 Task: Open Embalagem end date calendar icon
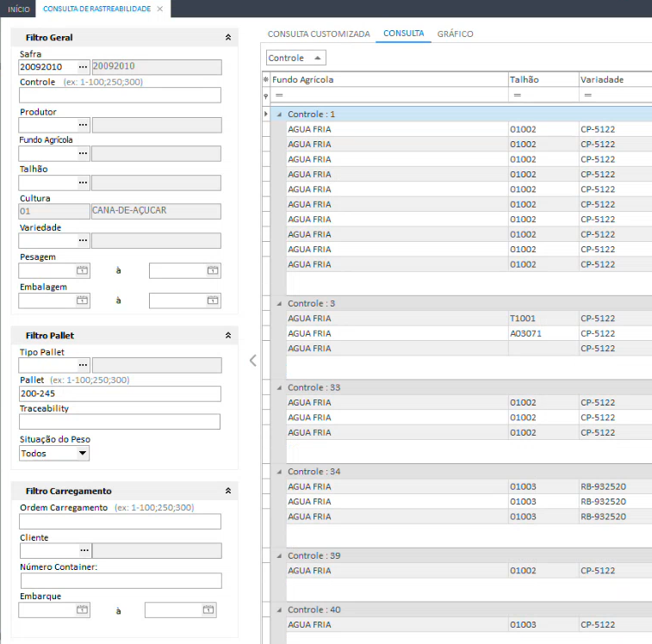(x=213, y=300)
